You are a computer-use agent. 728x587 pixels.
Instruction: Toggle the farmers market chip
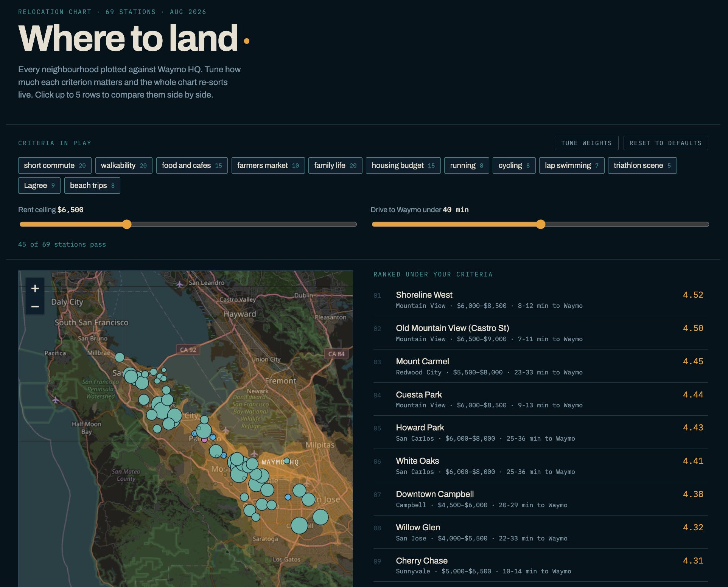coord(268,165)
